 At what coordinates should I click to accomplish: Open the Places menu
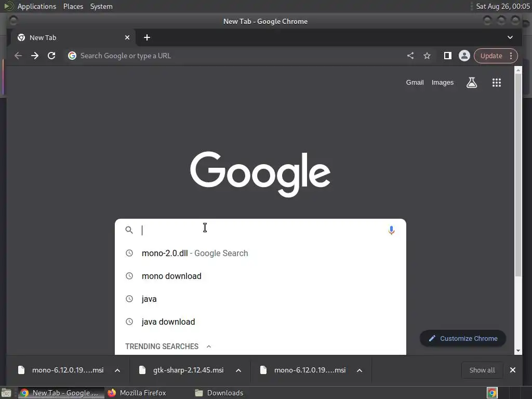pos(73,6)
